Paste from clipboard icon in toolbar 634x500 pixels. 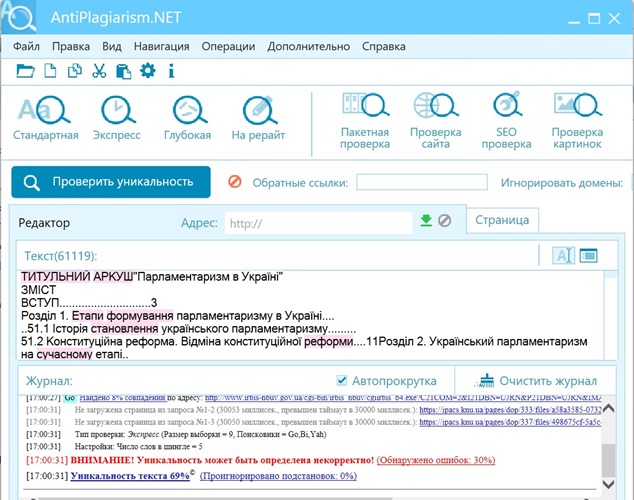click(x=123, y=72)
